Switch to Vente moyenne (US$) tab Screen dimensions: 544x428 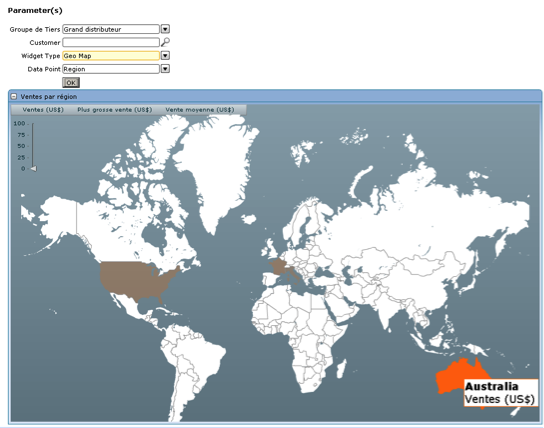pos(200,110)
